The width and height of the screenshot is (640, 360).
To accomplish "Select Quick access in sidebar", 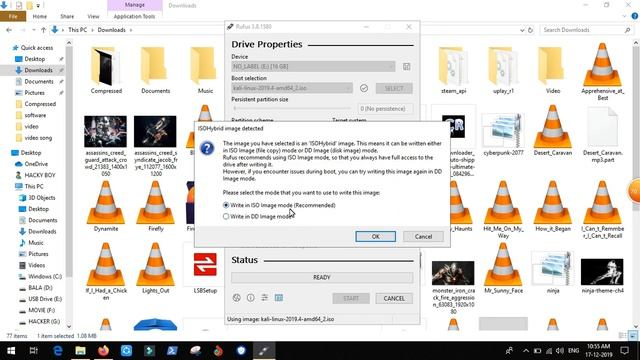I will pyautogui.click(x=36, y=48).
